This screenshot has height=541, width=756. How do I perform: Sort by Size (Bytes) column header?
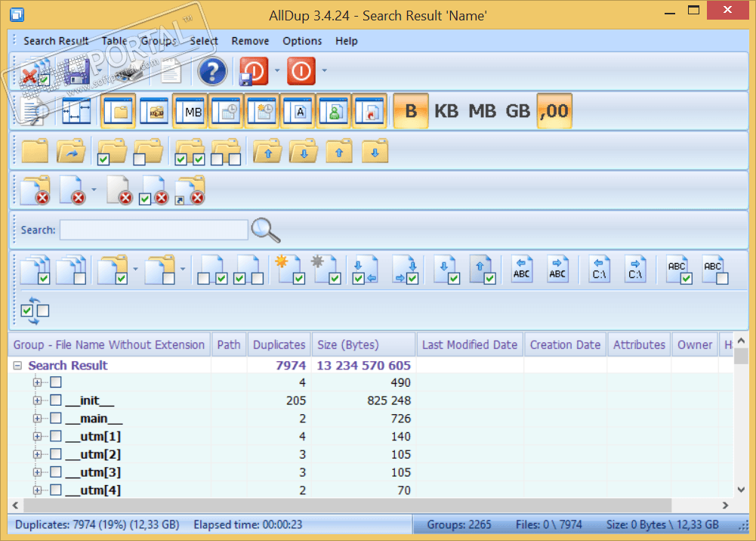(347, 345)
